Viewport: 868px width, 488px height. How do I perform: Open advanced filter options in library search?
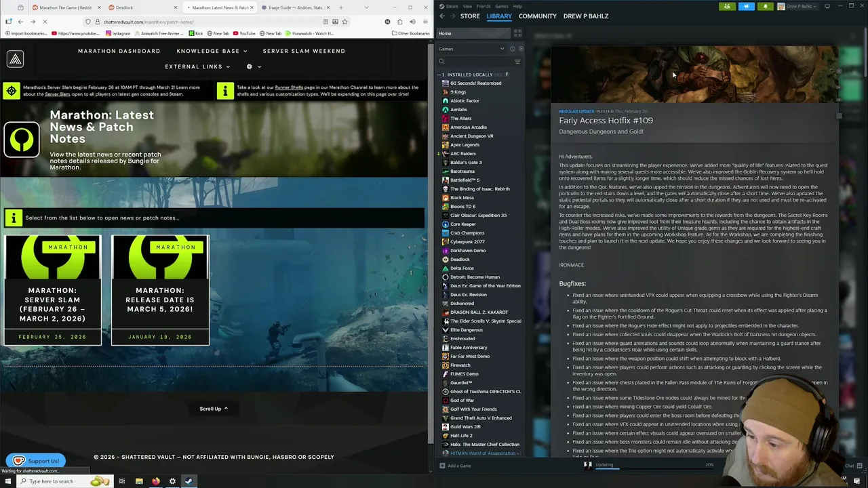click(x=517, y=62)
